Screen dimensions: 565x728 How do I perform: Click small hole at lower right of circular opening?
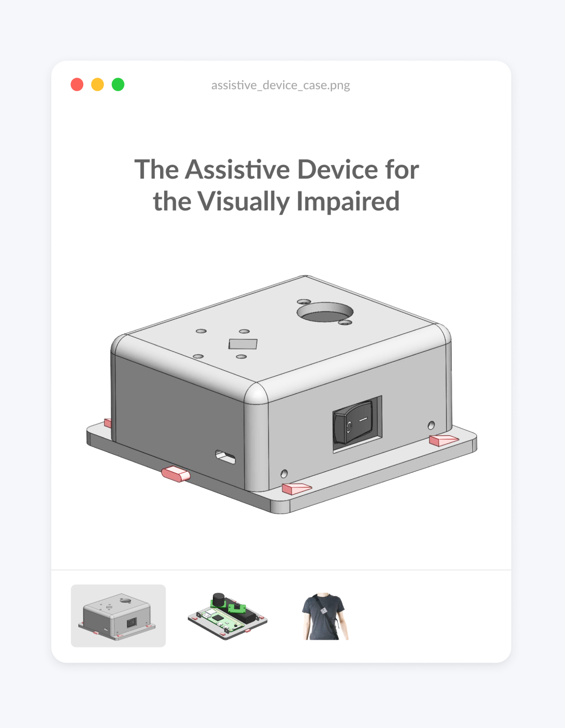click(x=345, y=322)
